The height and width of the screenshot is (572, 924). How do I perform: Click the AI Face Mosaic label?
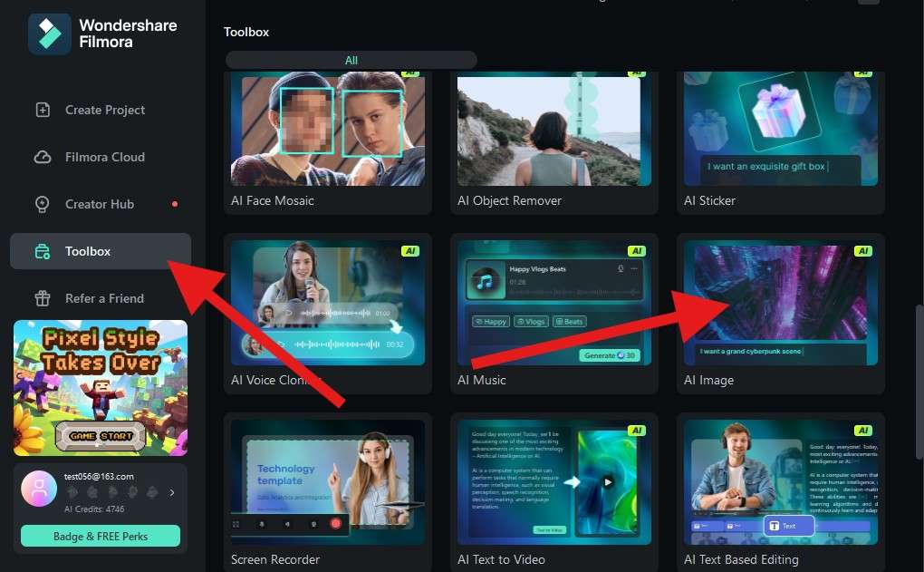tap(273, 200)
